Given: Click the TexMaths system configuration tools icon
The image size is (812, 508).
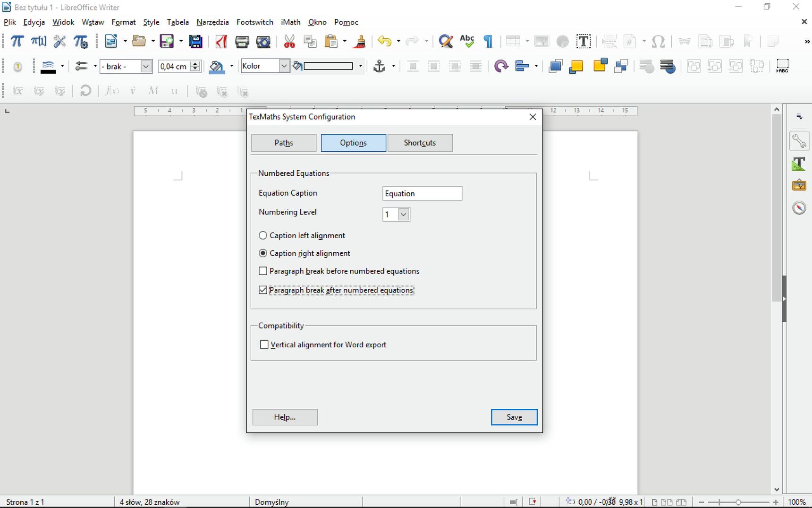Looking at the screenshot, I should click(59, 42).
